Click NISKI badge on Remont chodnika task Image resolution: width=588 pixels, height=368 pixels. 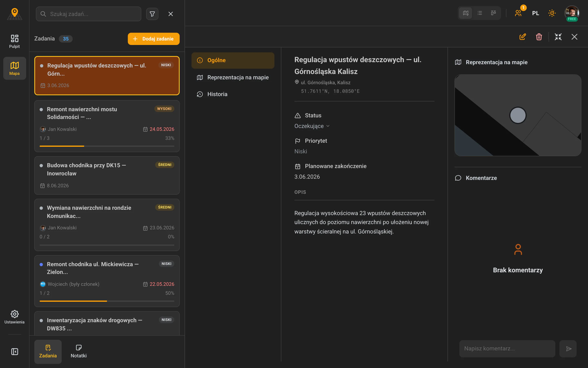[x=166, y=264]
